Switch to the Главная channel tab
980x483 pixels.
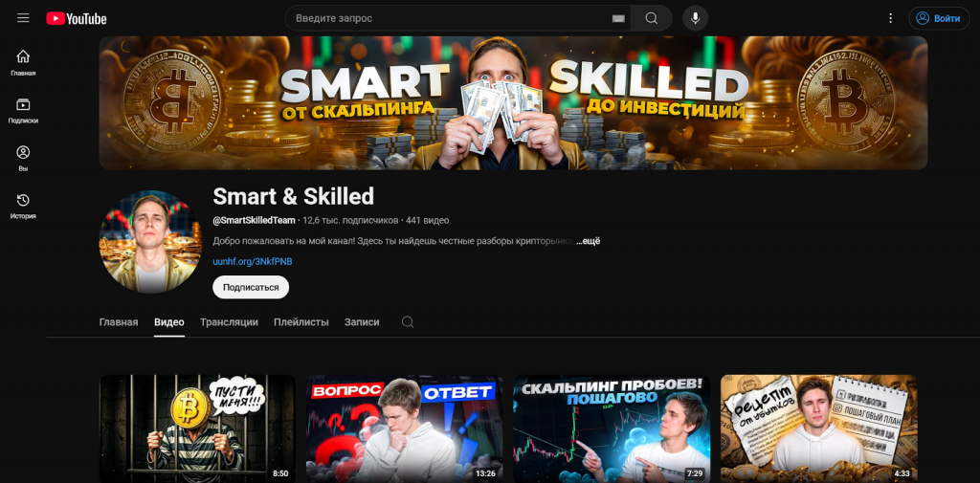click(x=118, y=322)
